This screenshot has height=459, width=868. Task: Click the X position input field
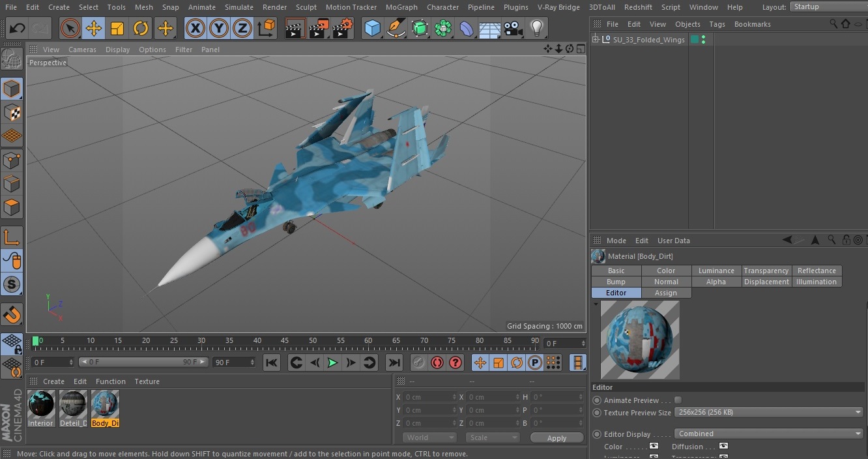429,397
